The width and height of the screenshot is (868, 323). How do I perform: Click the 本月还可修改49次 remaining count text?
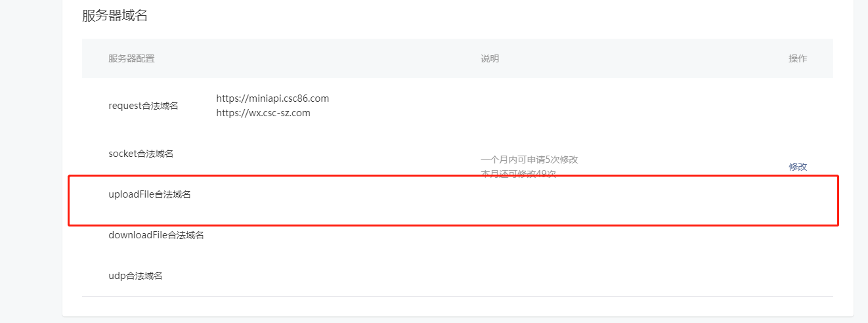[x=519, y=174]
